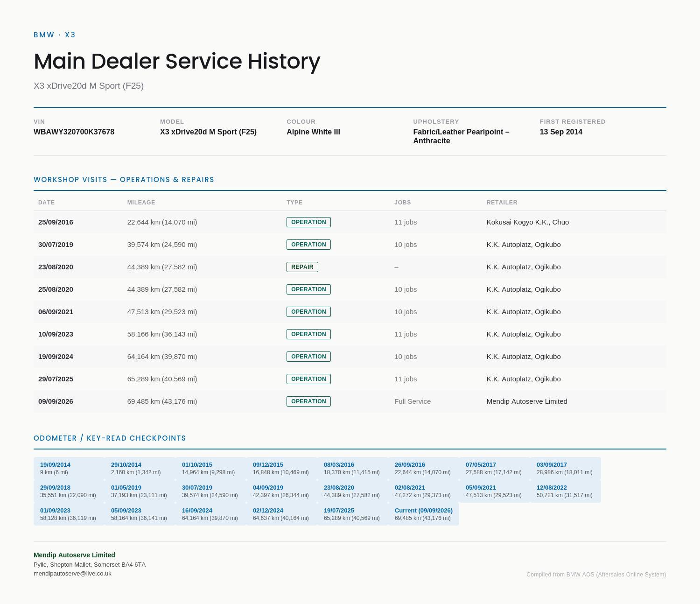Click the 29/09/2018 checkpoint card
This screenshot has height=604, width=700.
tap(69, 492)
